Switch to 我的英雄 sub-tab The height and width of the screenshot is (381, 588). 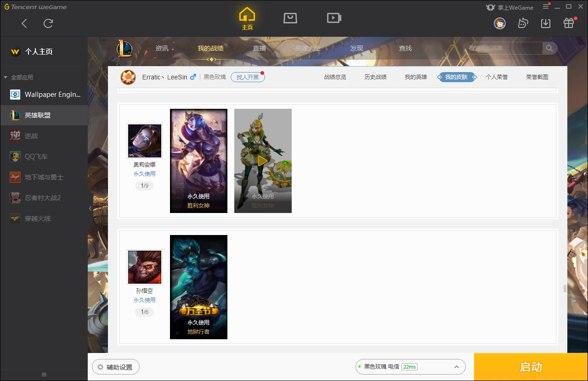click(x=416, y=77)
